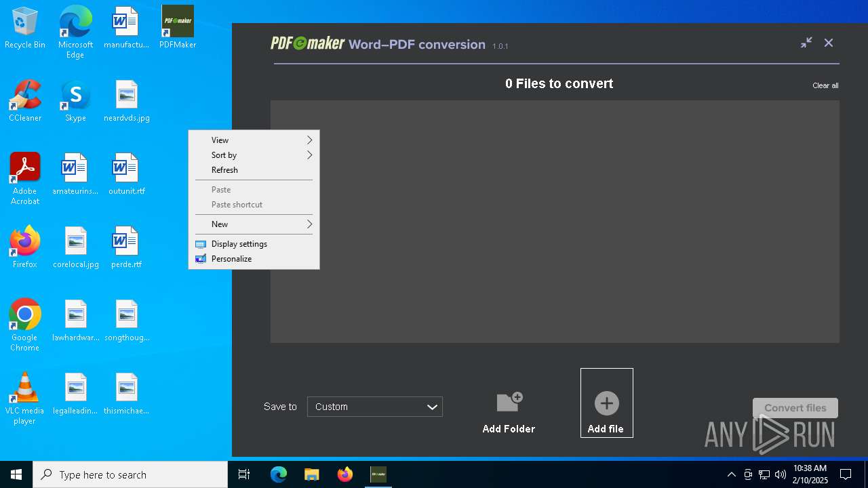The width and height of the screenshot is (868, 488).
Task: Click the taskbar search box
Action: click(130, 474)
